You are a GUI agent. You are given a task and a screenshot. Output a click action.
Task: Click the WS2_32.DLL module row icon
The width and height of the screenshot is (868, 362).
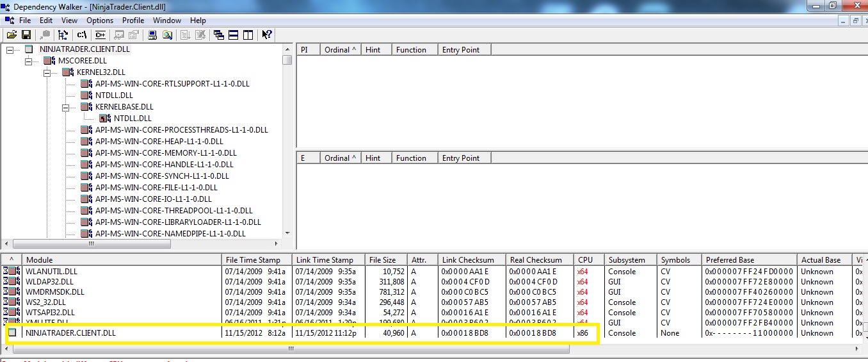pyautogui.click(x=12, y=302)
